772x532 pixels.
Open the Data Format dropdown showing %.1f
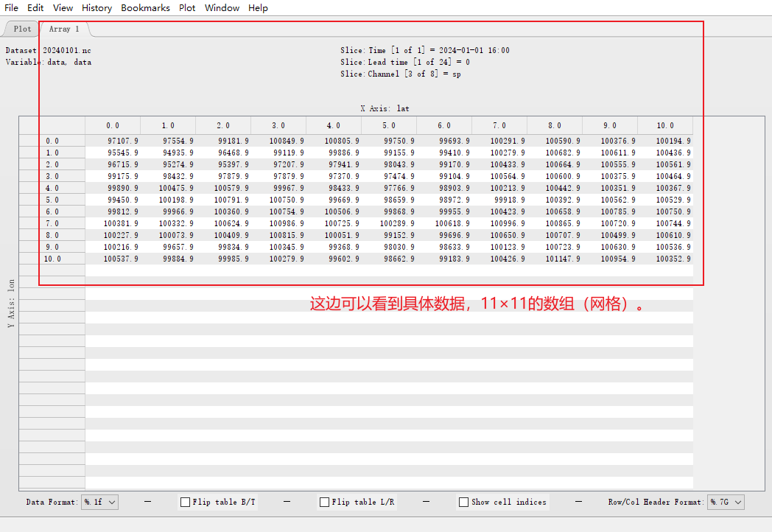99,502
